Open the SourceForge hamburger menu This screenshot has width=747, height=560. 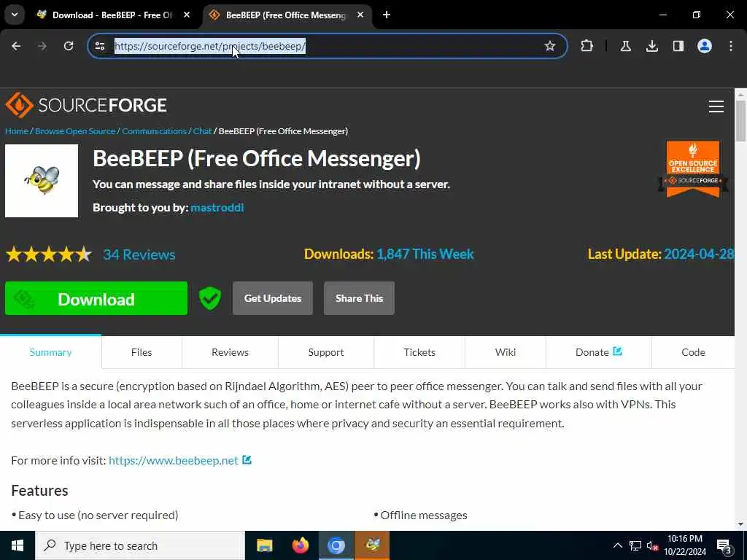pyautogui.click(x=716, y=106)
